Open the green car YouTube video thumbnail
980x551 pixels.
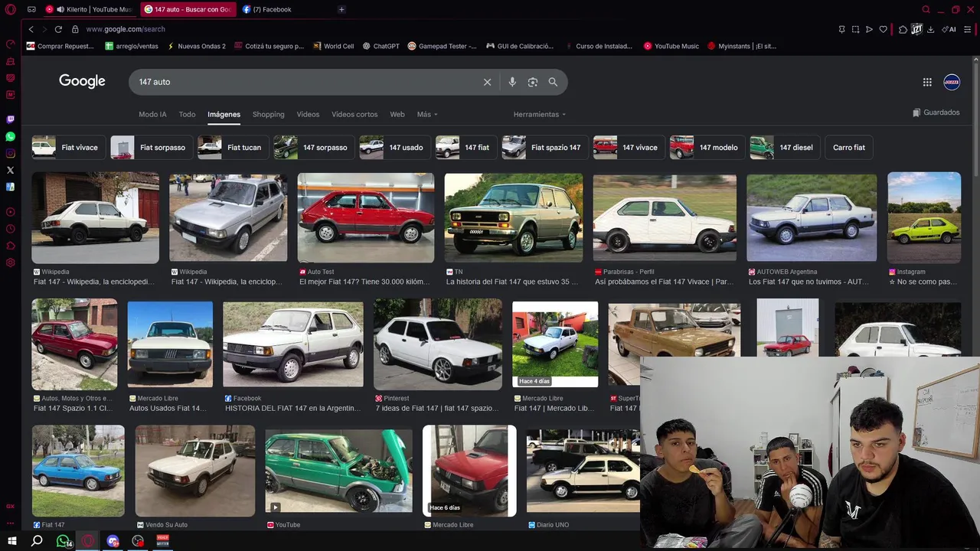coord(338,470)
